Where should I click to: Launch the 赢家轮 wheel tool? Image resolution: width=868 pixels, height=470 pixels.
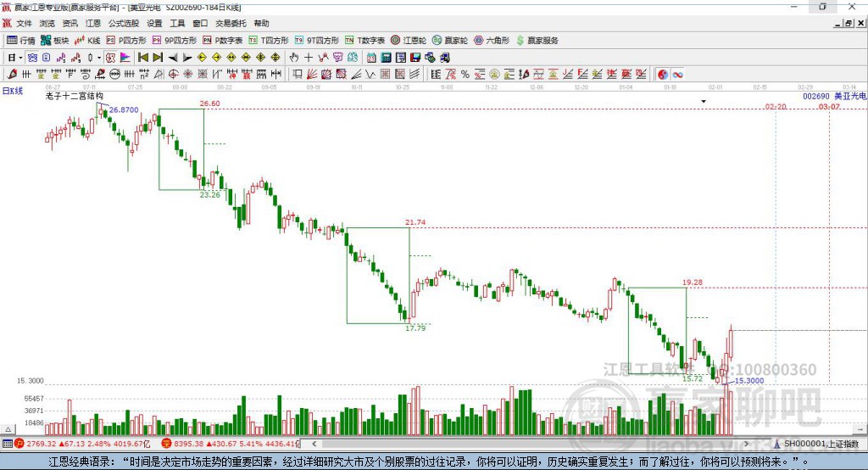pos(450,41)
